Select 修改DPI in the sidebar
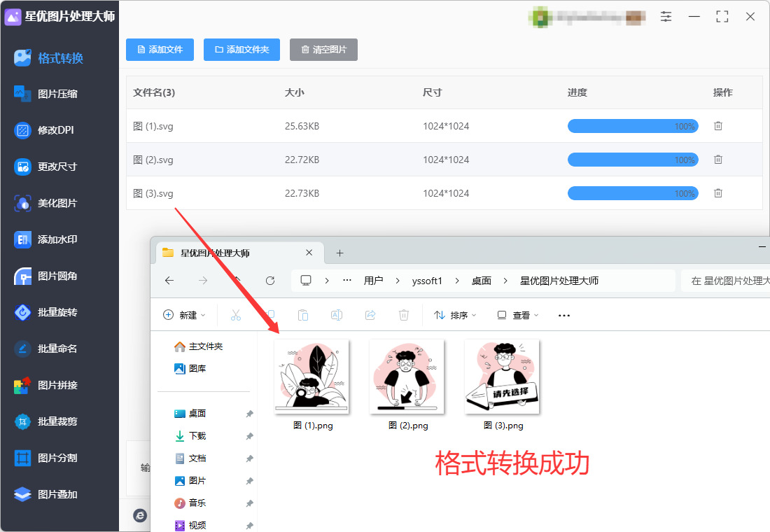 (44, 130)
